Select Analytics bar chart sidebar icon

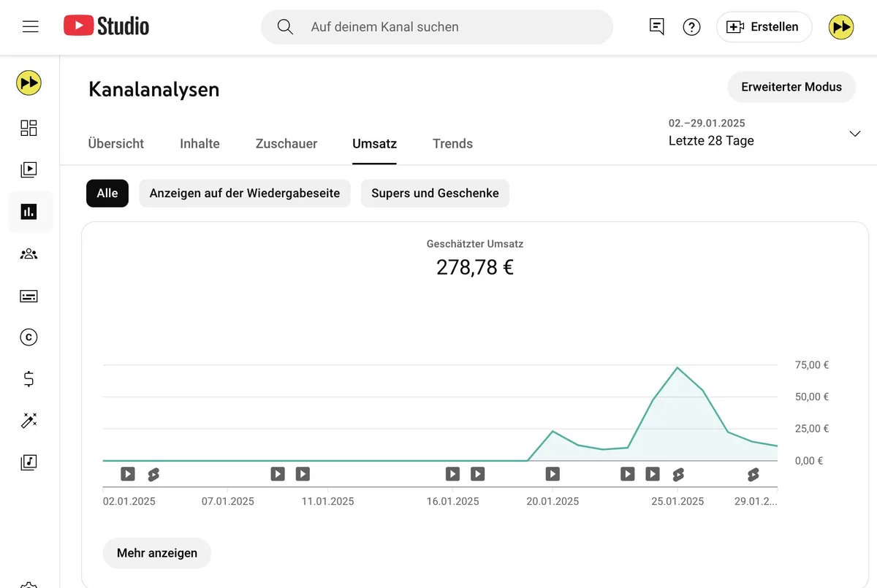click(29, 212)
